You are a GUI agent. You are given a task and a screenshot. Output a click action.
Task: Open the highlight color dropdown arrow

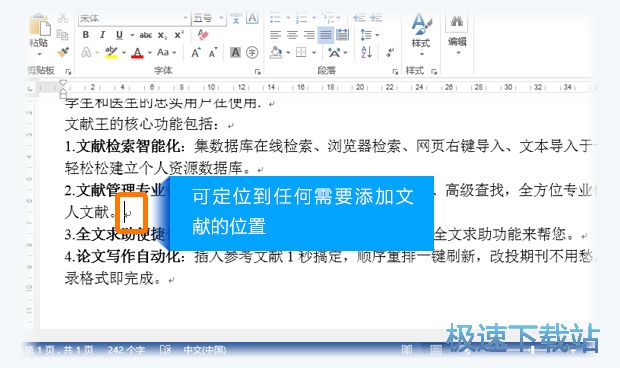pyautogui.click(x=124, y=53)
